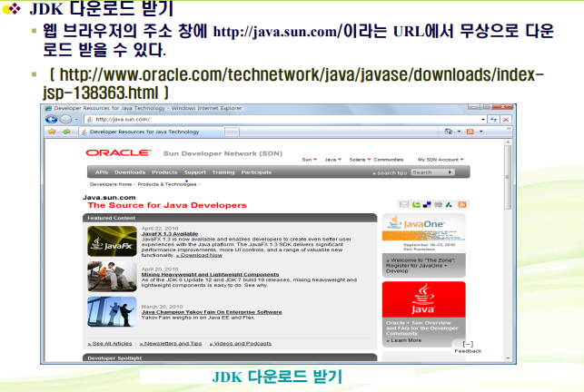The height and width of the screenshot is (392, 584).
Task: Click the Home icon in the command bar
Action: [x=449, y=132]
